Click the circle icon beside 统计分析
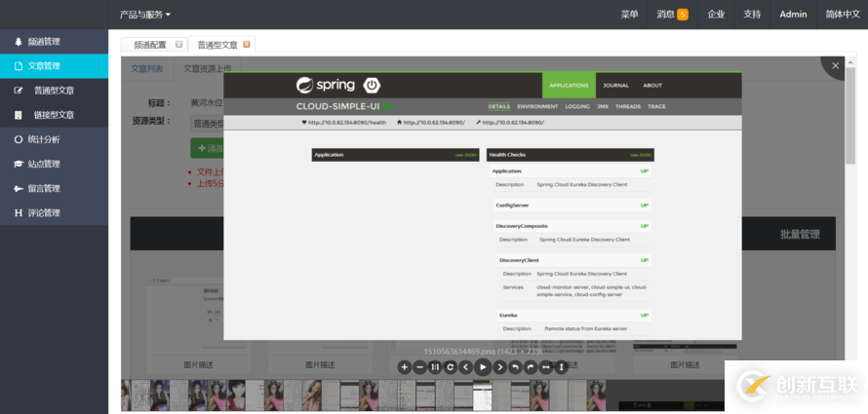The width and height of the screenshot is (868, 414). 19,139
